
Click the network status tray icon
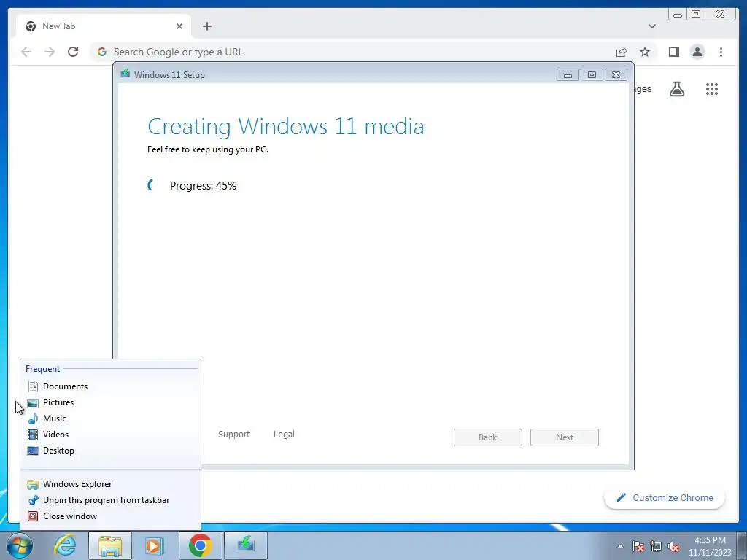click(656, 546)
